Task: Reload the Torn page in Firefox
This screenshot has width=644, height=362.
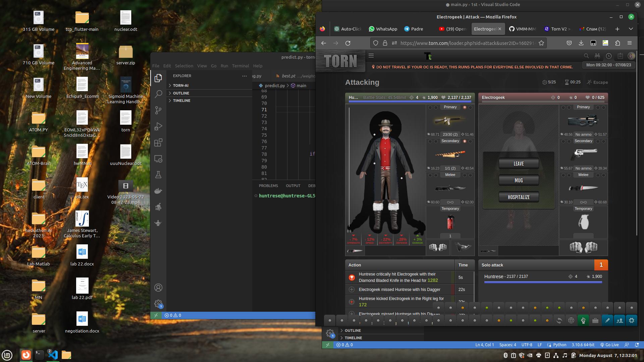Action: click(x=348, y=43)
